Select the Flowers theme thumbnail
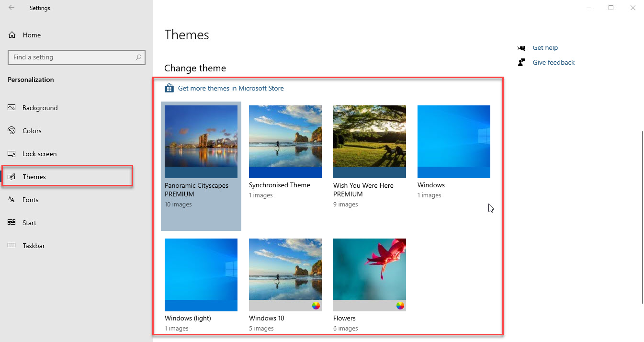 370,275
